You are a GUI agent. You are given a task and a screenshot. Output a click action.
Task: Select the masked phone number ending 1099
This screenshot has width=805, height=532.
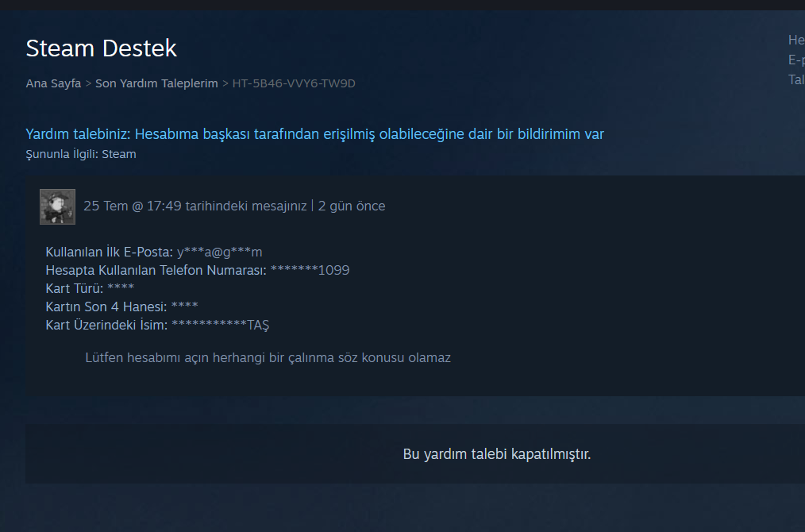click(310, 270)
